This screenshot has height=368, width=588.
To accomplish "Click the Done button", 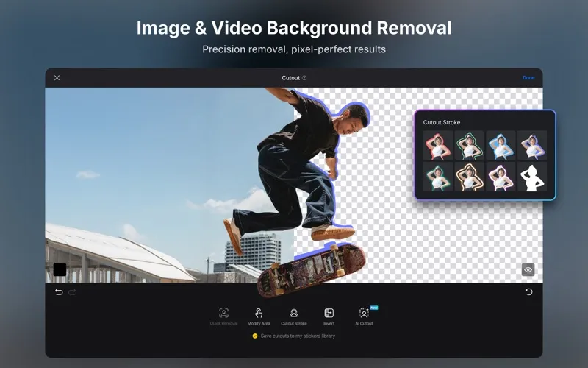I will click(528, 78).
